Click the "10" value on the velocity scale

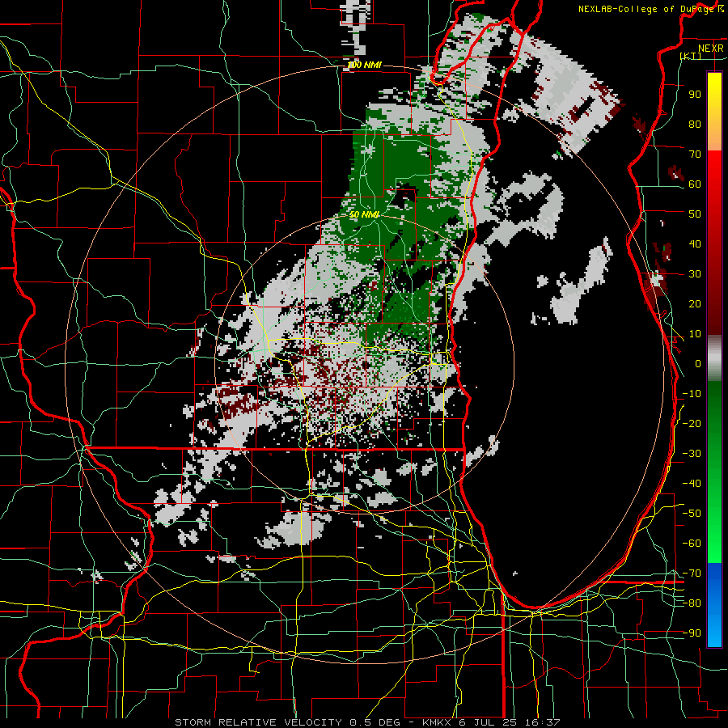(x=695, y=334)
